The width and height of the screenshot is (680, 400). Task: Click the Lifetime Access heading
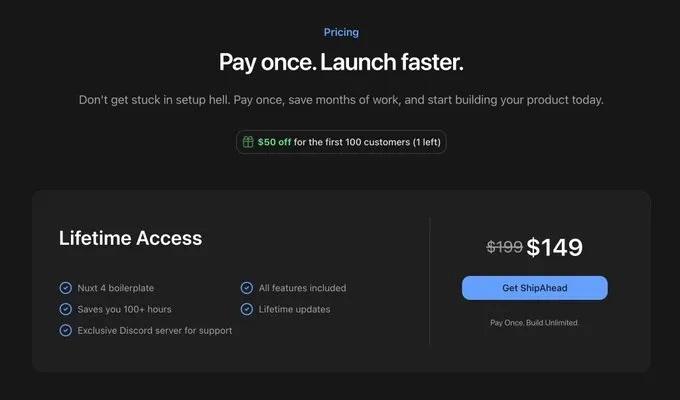click(130, 238)
